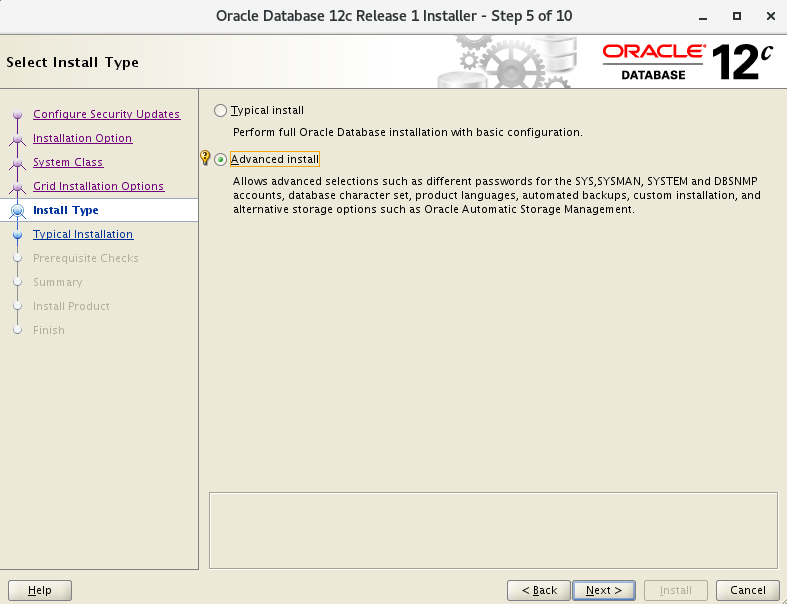Image resolution: width=787 pixels, height=604 pixels.
Task: Click the Select Install Type heading
Action: pyautogui.click(x=72, y=62)
